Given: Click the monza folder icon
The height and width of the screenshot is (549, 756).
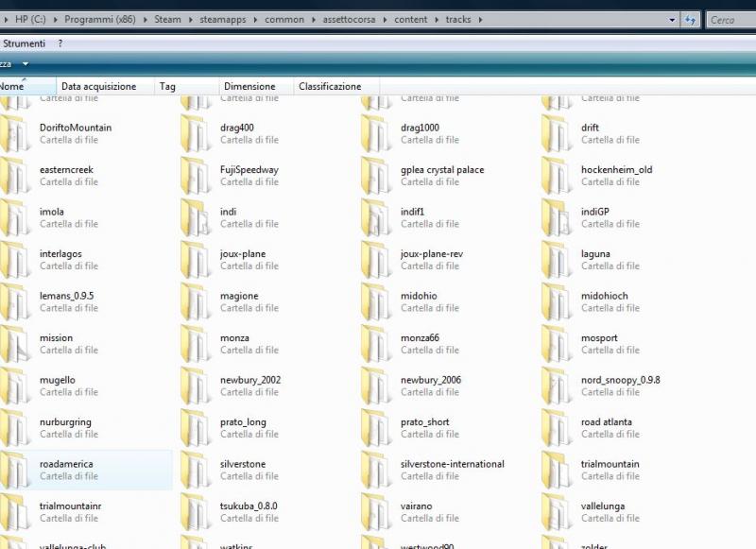Looking at the screenshot, I should click(x=196, y=344).
